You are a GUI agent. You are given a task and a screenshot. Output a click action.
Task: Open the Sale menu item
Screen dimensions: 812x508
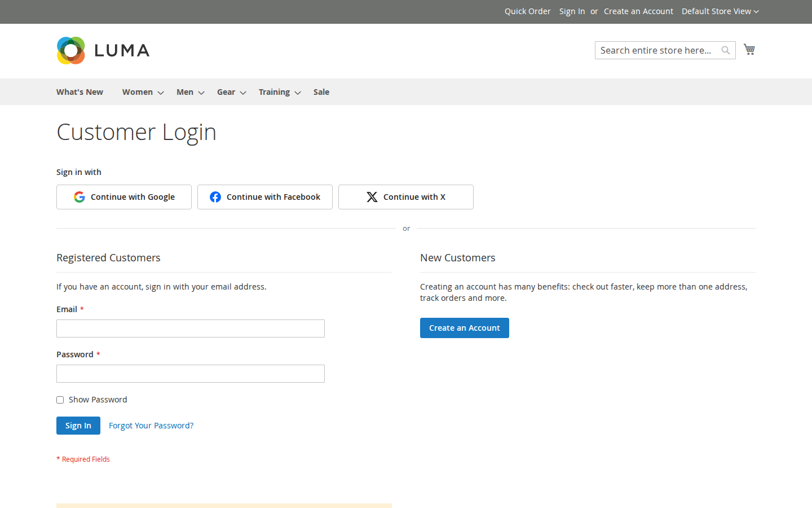tap(321, 92)
